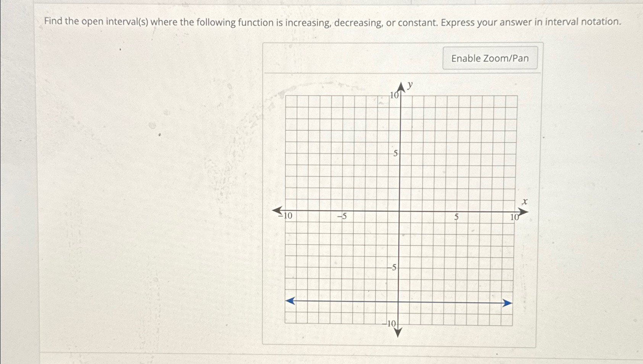Click the '-5' tick label on the y-axis
643x364 pixels.
click(x=392, y=268)
